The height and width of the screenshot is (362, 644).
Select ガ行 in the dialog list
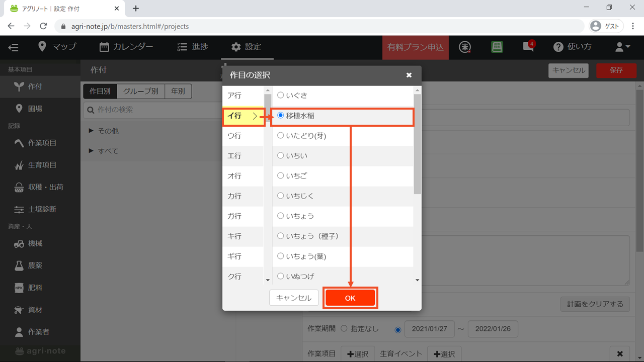click(243, 216)
